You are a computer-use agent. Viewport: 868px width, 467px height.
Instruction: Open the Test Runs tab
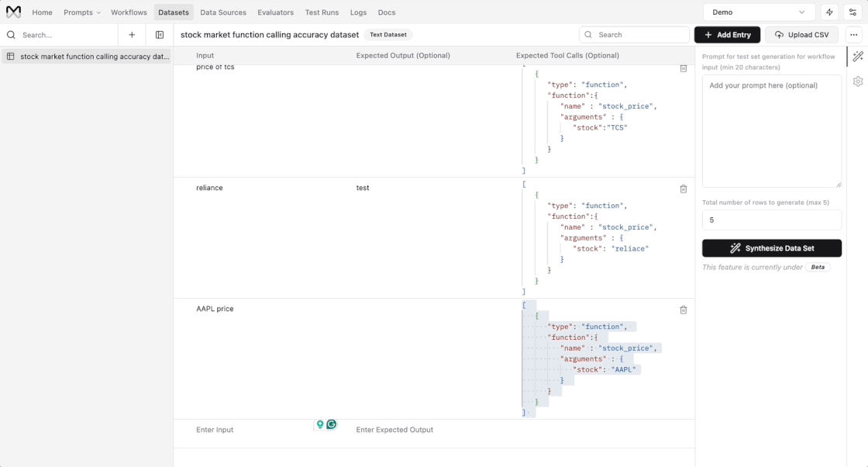pos(322,12)
